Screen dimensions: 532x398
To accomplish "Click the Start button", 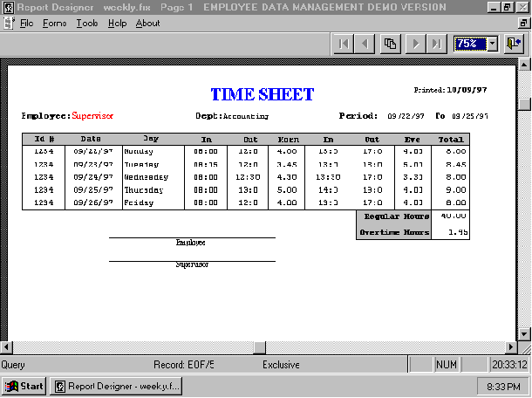I will click(24, 386).
